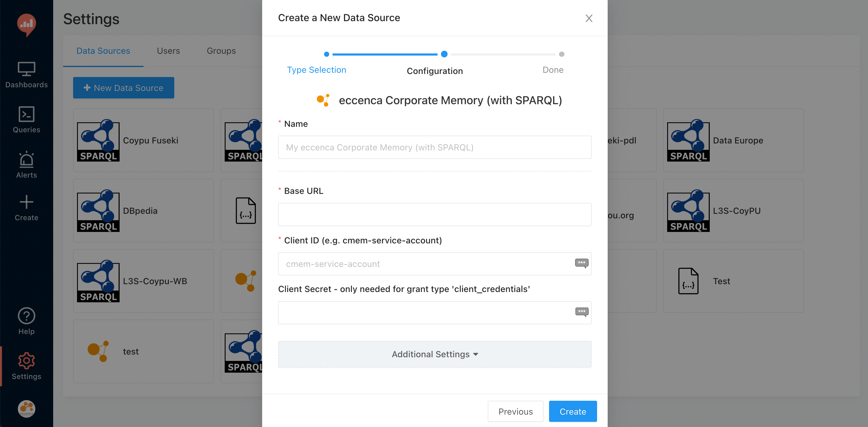868x427 pixels.
Task: Click the Test JSON file icon
Action: pyautogui.click(x=688, y=281)
